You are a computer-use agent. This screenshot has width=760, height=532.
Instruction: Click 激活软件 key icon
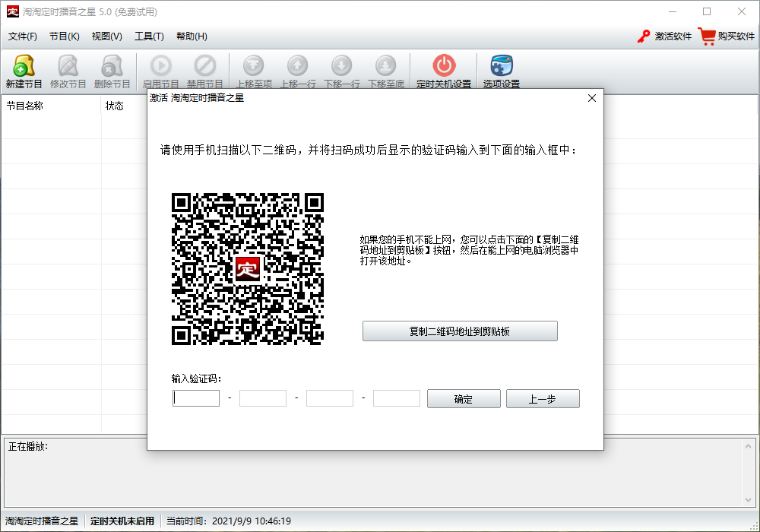point(644,36)
